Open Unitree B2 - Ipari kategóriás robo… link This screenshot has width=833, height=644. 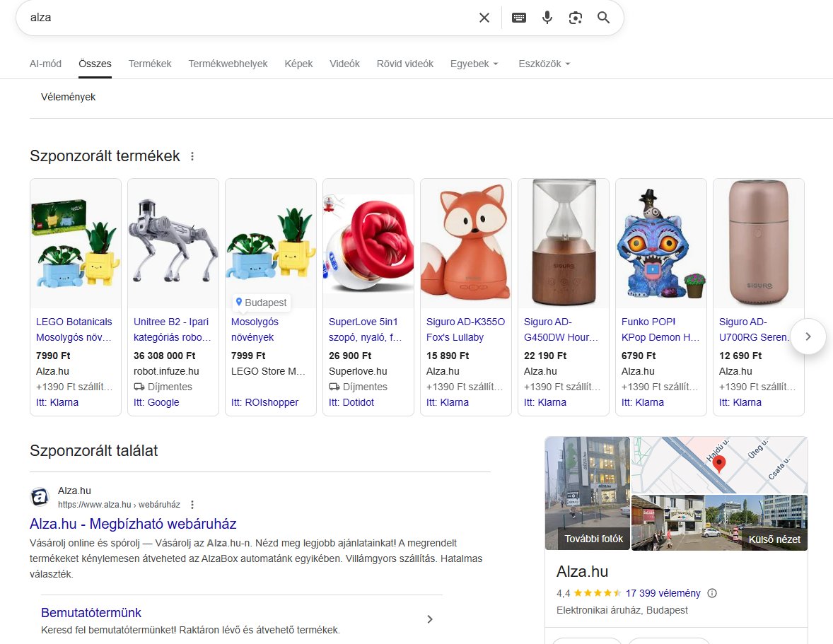click(x=172, y=329)
